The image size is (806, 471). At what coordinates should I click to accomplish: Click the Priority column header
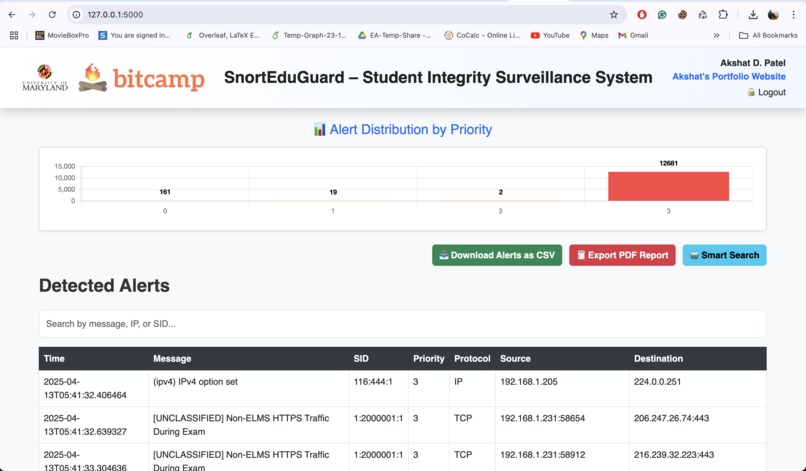pyautogui.click(x=429, y=359)
